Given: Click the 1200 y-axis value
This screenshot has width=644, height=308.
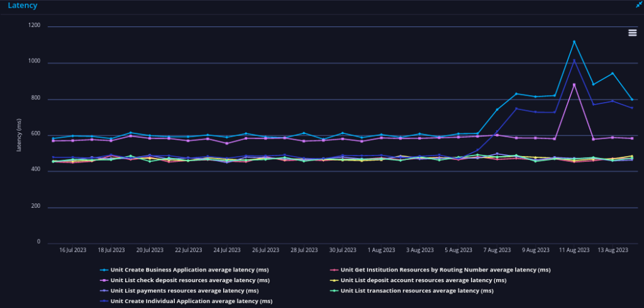Looking at the screenshot, I should point(35,25).
